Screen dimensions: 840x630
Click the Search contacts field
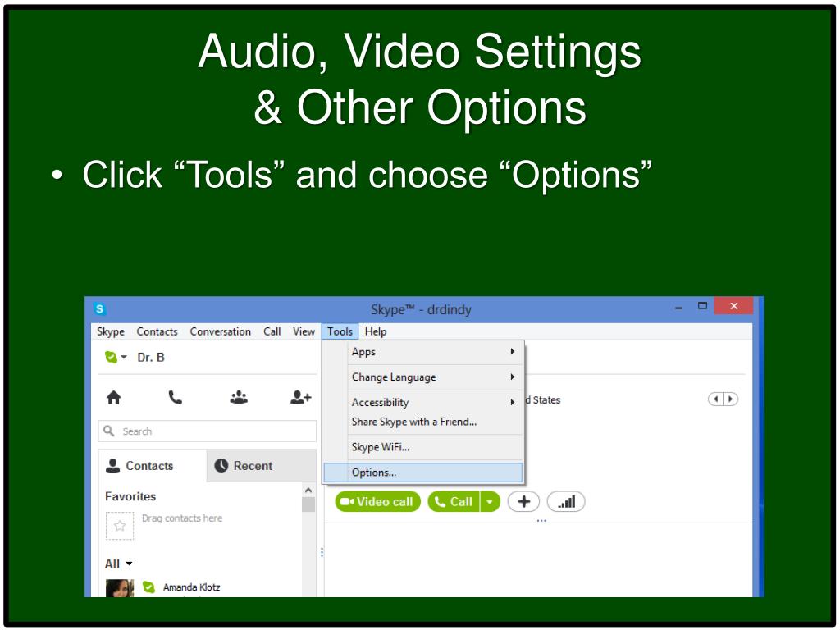click(208, 431)
